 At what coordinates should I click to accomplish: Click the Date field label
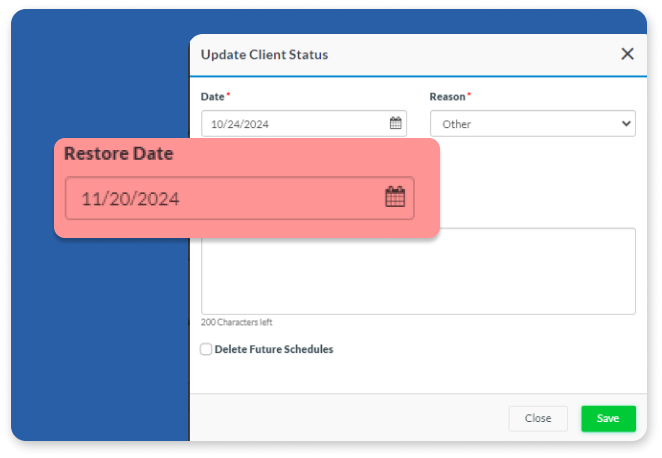tap(212, 97)
